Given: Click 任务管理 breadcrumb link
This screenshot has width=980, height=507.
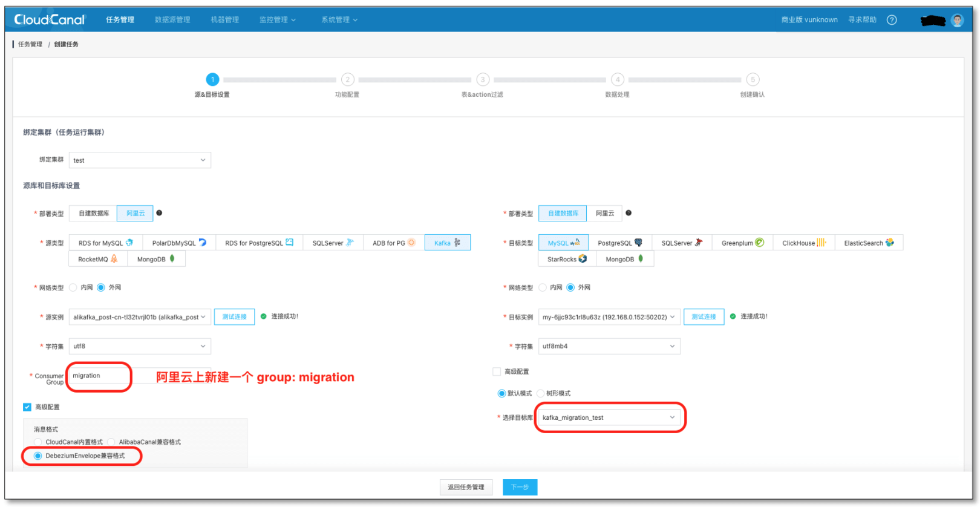Looking at the screenshot, I should (30, 44).
